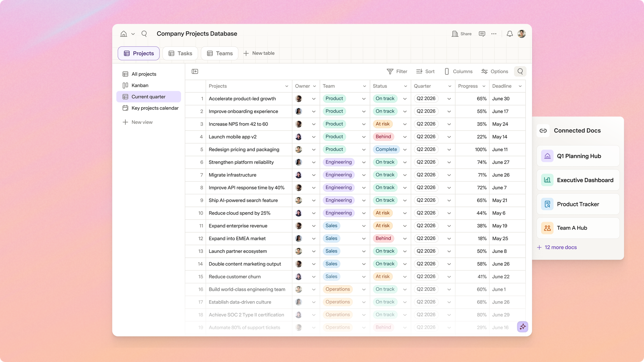Expand the home dropdown chevron
Screen dimensions: 644x362
pyautogui.click(x=133, y=34)
